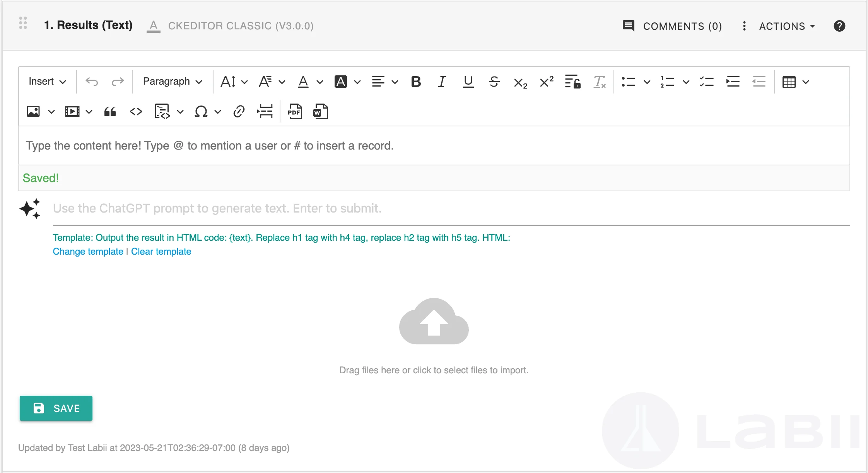Click the link insertion icon
This screenshot has height=473, width=868.
[x=239, y=112]
